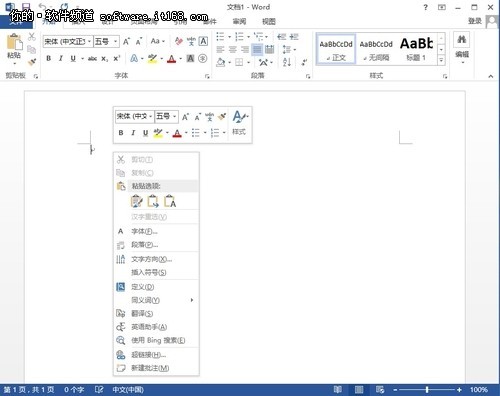Shrink font size with ribbon Shrink Font icon
The height and width of the screenshot is (396, 500).
[x=139, y=41]
